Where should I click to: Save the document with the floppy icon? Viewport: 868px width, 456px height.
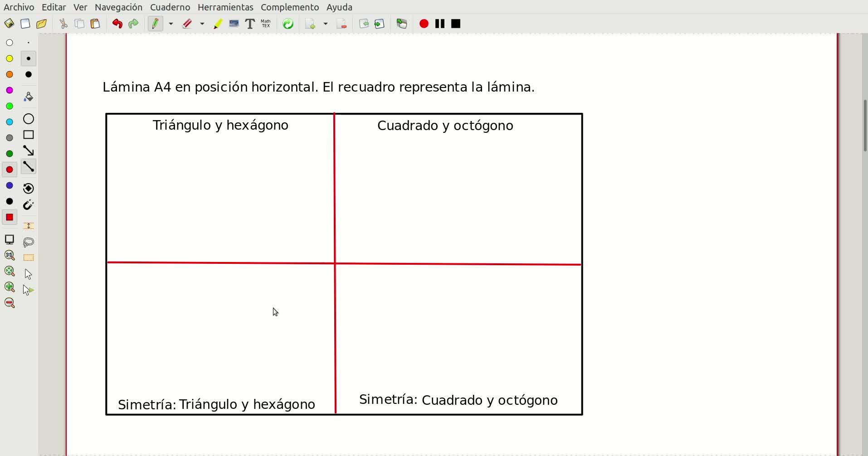(x=9, y=24)
